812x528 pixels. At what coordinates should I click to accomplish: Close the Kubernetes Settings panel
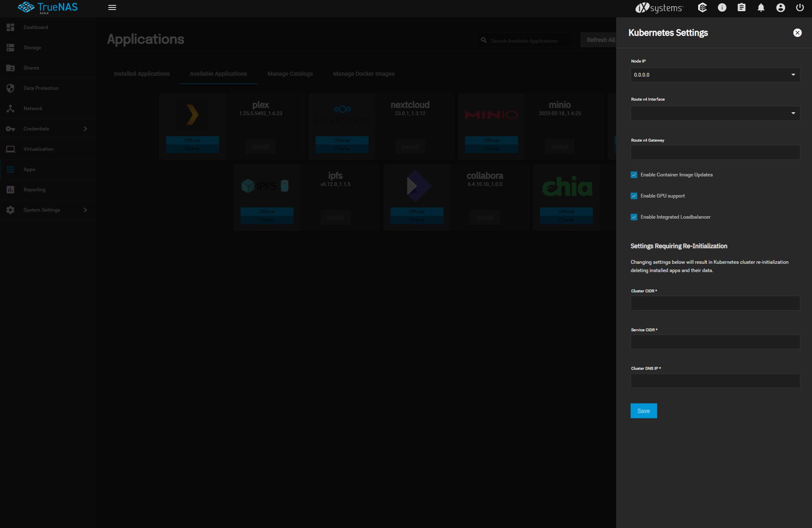click(797, 33)
